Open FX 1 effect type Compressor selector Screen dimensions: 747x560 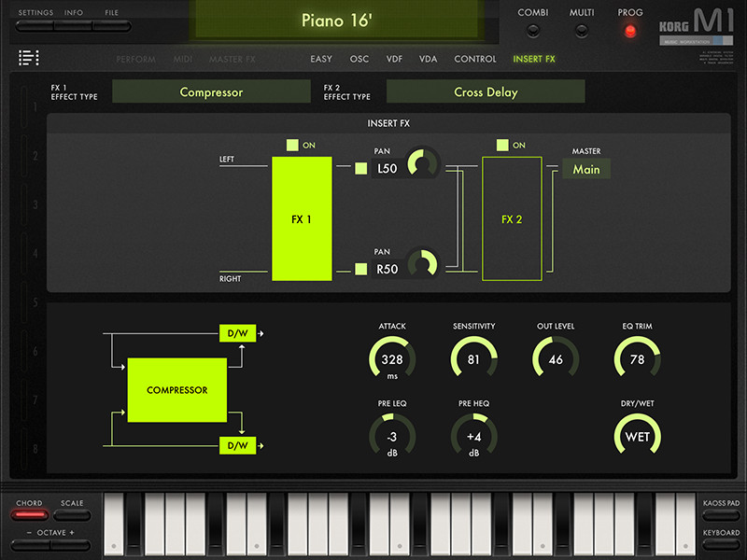tap(211, 91)
